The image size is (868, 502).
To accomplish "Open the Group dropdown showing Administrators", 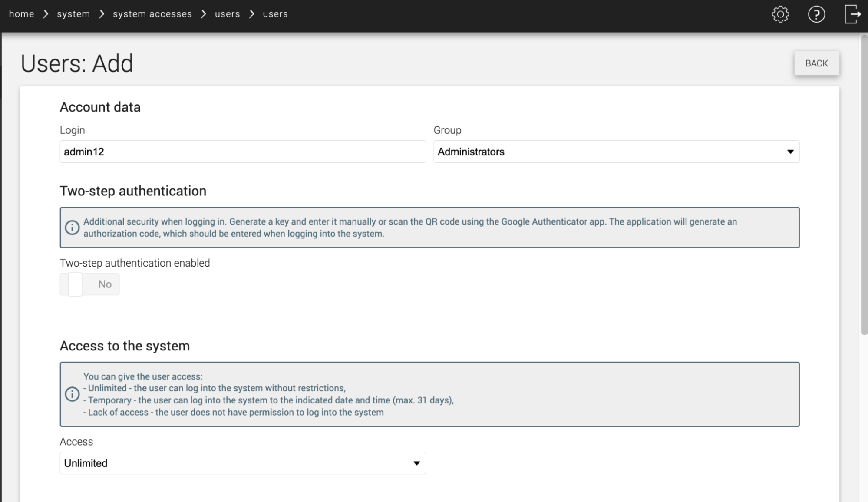I will tap(616, 152).
